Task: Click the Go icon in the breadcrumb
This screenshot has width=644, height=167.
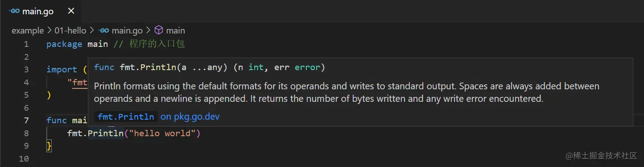Action: [x=104, y=30]
